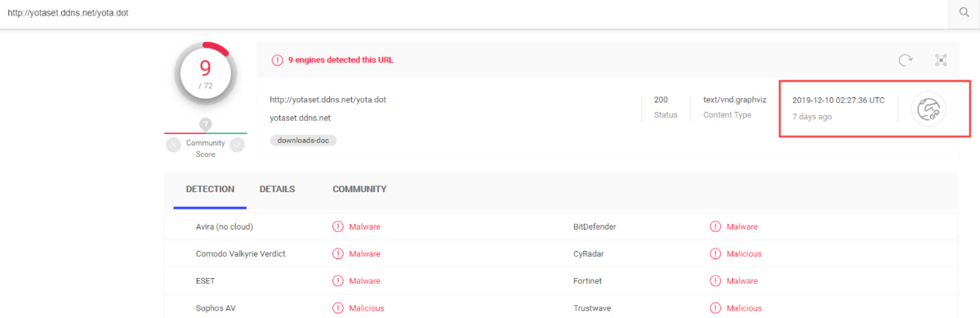
Task: Vote with the left community score checkmark
Action: (173, 145)
